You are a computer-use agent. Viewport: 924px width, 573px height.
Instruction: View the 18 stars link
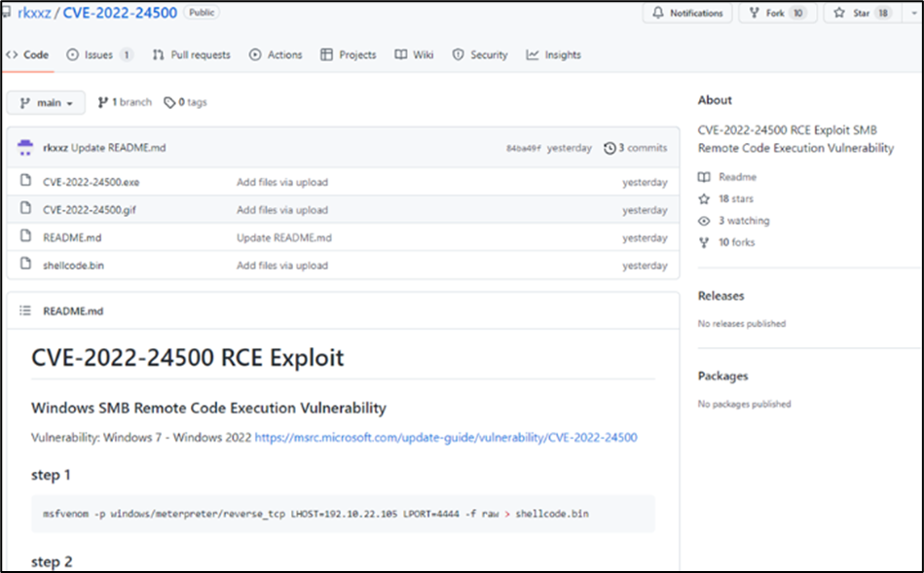tap(735, 198)
